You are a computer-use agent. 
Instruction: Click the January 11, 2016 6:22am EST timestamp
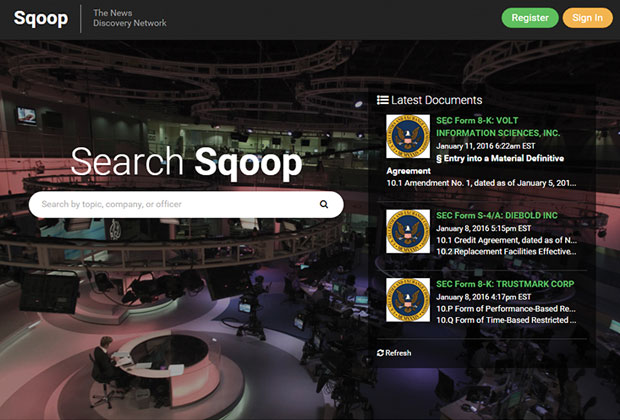(488, 146)
